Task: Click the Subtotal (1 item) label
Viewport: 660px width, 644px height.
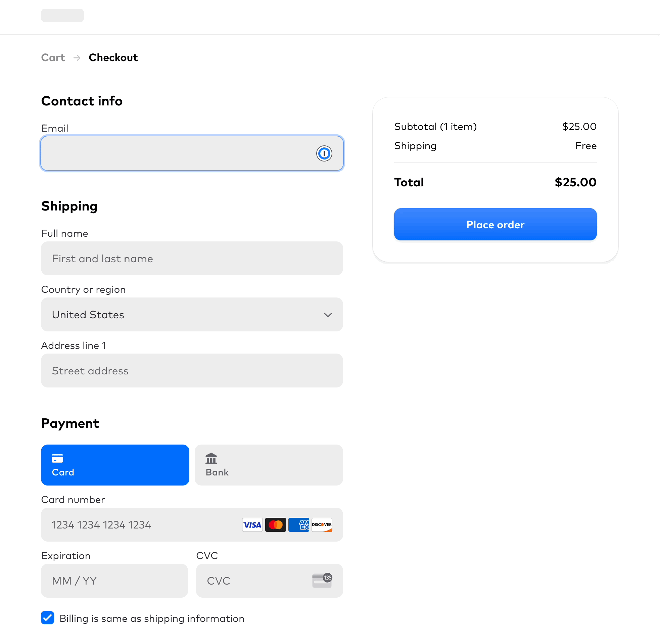Action: pyautogui.click(x=435, y=127)
